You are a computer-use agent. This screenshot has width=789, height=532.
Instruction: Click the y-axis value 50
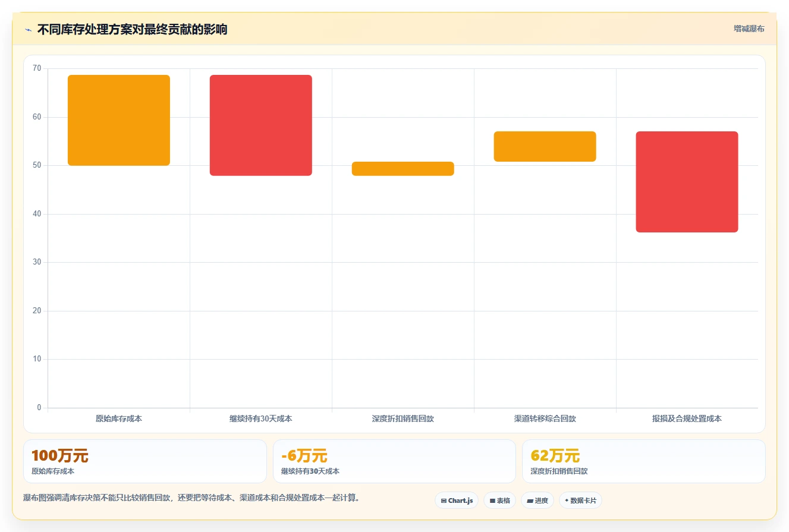[37, 165]
